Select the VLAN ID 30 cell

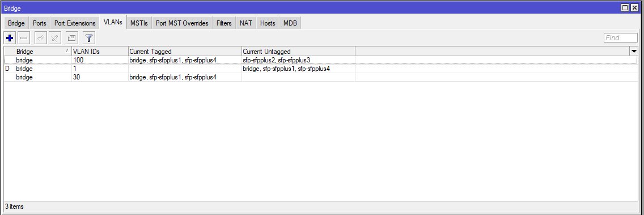click(x=100, y=77)
